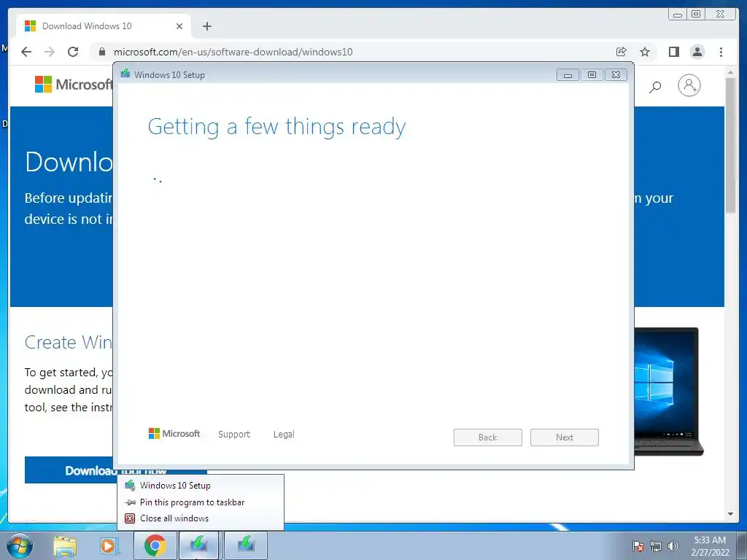Click the Support link in the Setup window

click(234, 435)
